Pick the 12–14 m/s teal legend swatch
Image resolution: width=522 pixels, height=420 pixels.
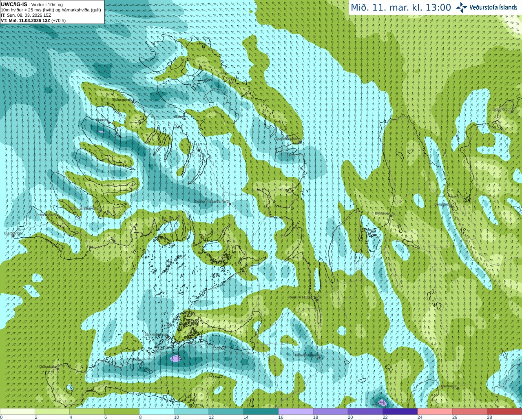(226, 411)
